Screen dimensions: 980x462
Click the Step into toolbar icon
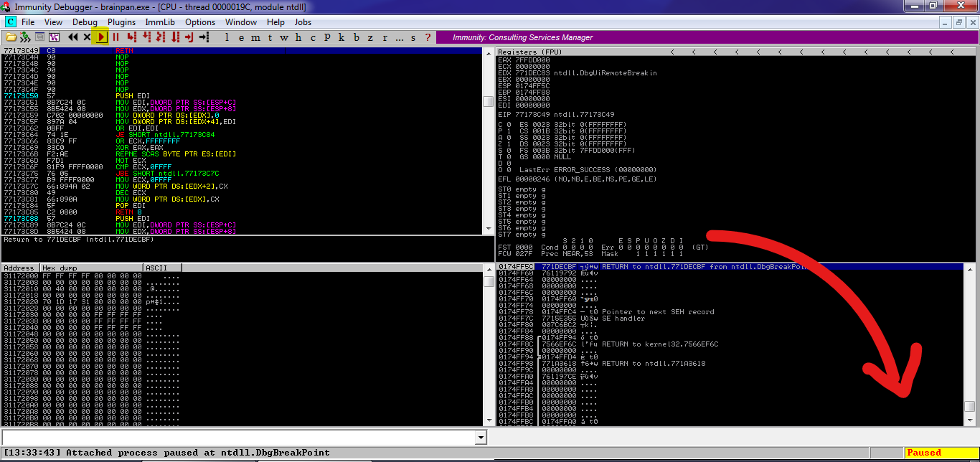point(131,37)
